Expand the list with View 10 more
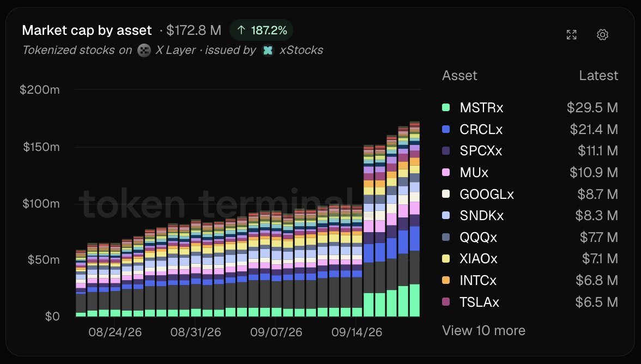This screenshot has width=641, height=364. 483,330
